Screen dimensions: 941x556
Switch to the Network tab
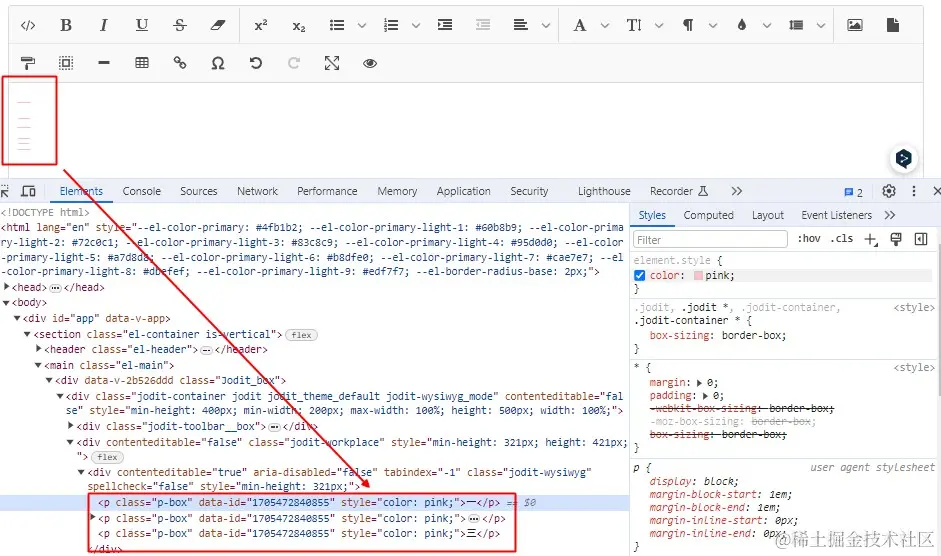[257, 191]
